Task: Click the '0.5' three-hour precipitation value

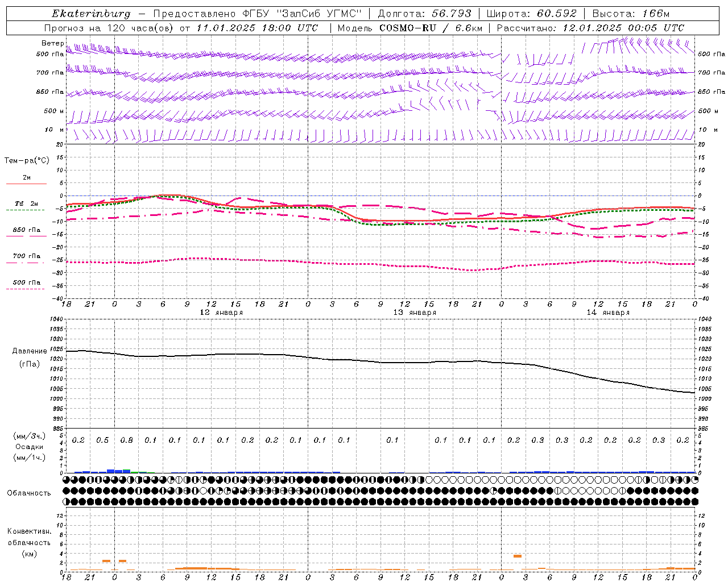Action: point(102,440)
